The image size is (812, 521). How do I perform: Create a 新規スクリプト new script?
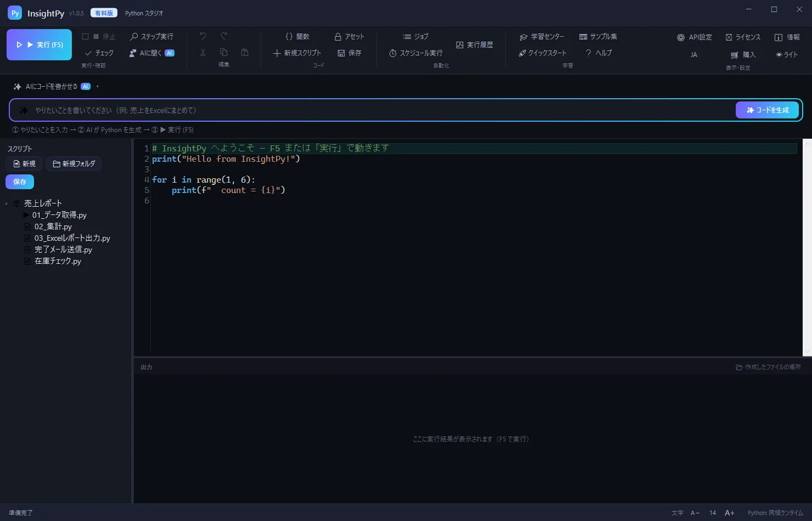[297, 53]
